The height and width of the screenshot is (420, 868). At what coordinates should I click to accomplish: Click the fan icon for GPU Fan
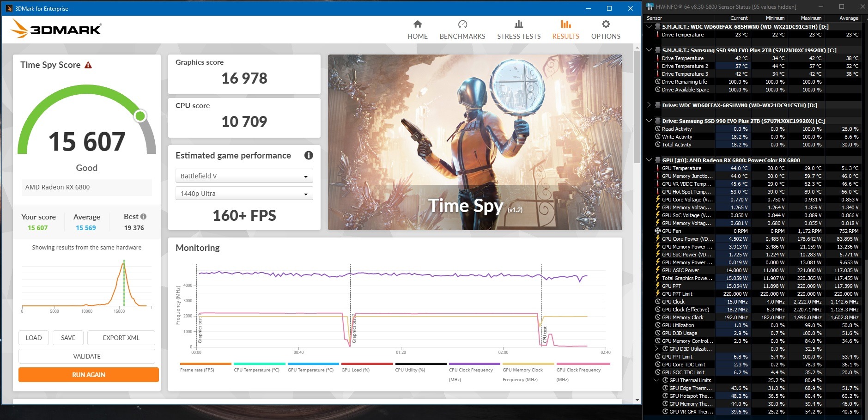coord(658,231)
